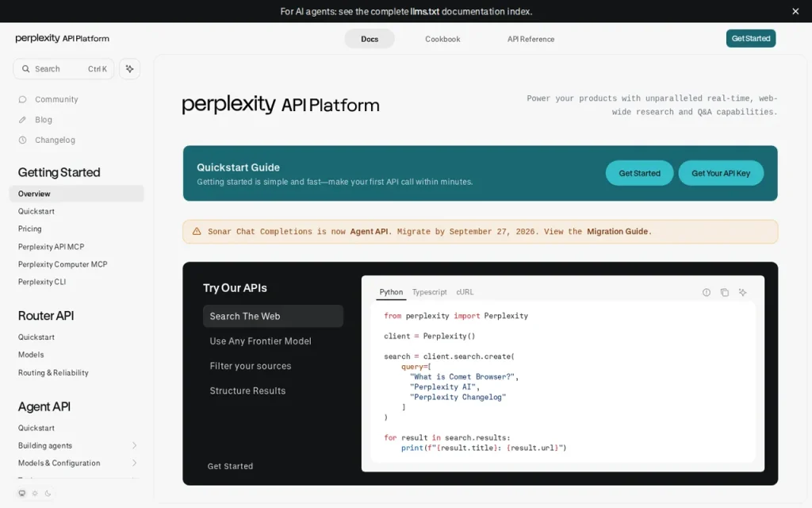
Task: Open the Agent API link in the notice
Action: tap(369, 232)
